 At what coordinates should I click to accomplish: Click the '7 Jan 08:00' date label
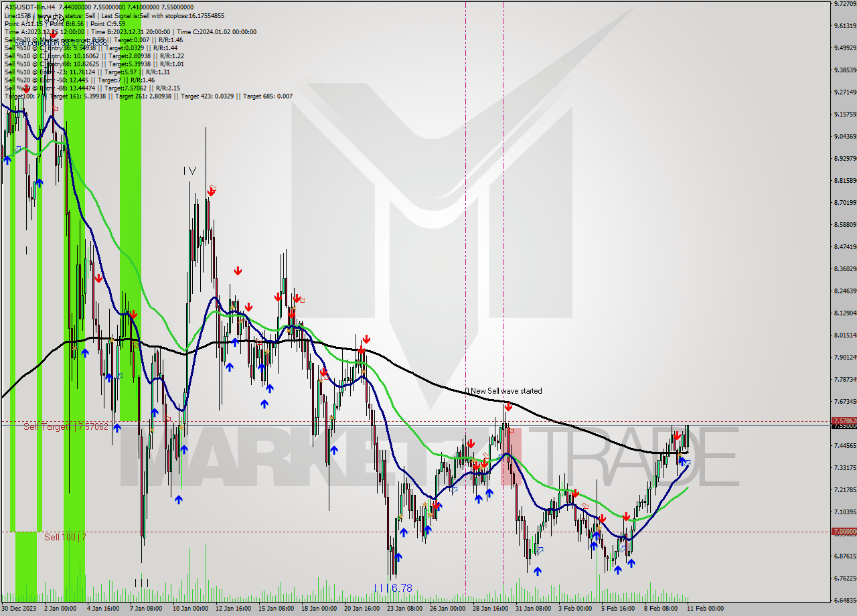(x=146, y=609)
